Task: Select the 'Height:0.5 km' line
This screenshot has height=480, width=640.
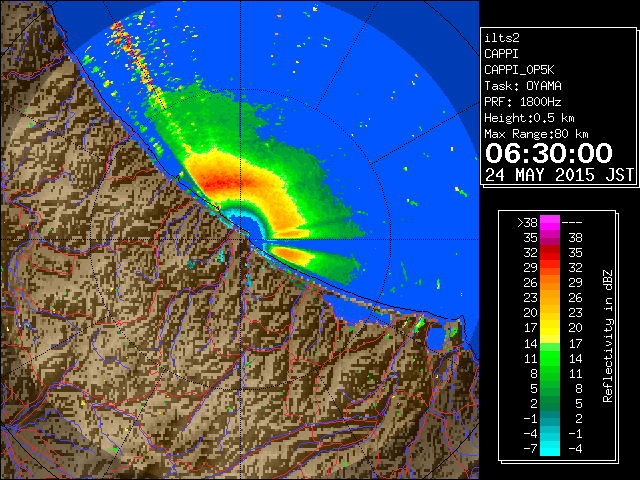Action: (529, 118)
